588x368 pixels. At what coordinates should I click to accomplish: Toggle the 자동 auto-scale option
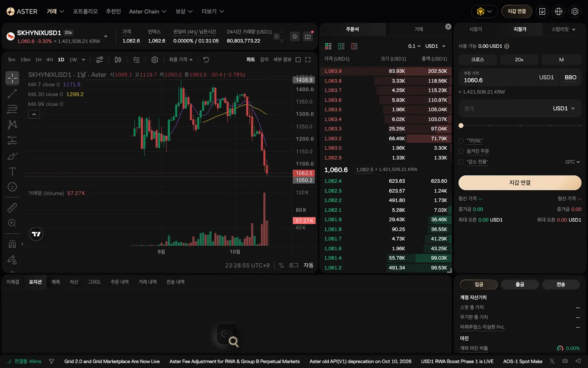pyautogui.click(x=309, y=265)
